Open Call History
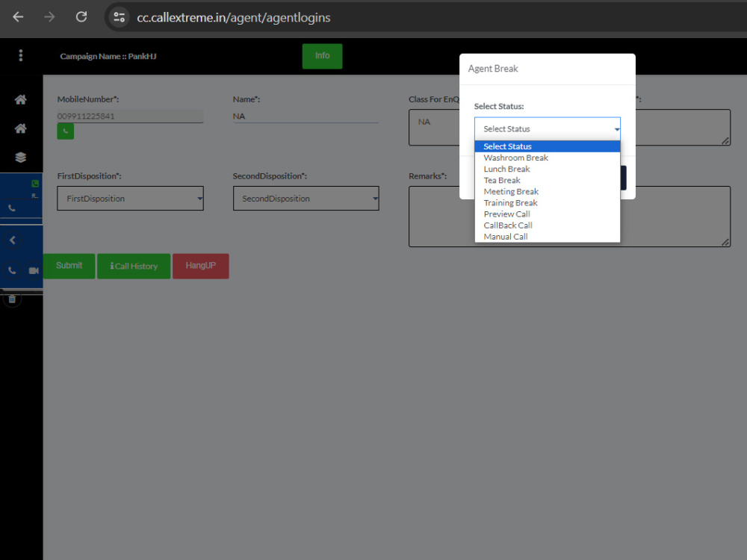 (134, 267)
